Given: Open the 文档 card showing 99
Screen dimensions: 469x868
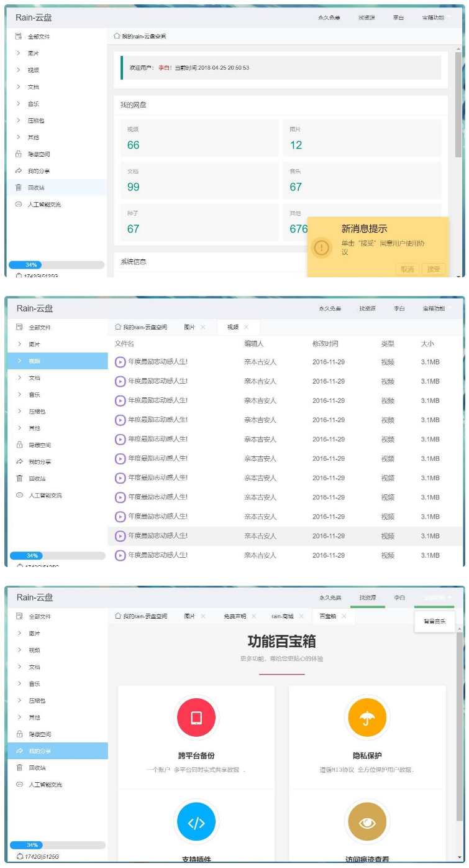Looking at the screenshot, I should (x=199, y=180).
